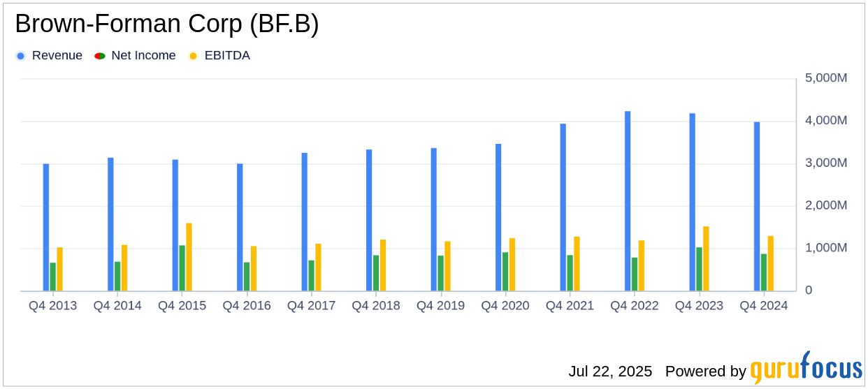Toggle the Net Income legend item
The height and width of the screenshot is (389, 868).
pos(135,56)
